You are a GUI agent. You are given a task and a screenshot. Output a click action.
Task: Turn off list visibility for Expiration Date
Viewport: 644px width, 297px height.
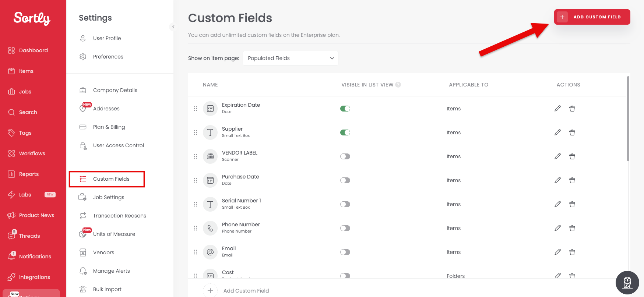(x=345, y=109)
